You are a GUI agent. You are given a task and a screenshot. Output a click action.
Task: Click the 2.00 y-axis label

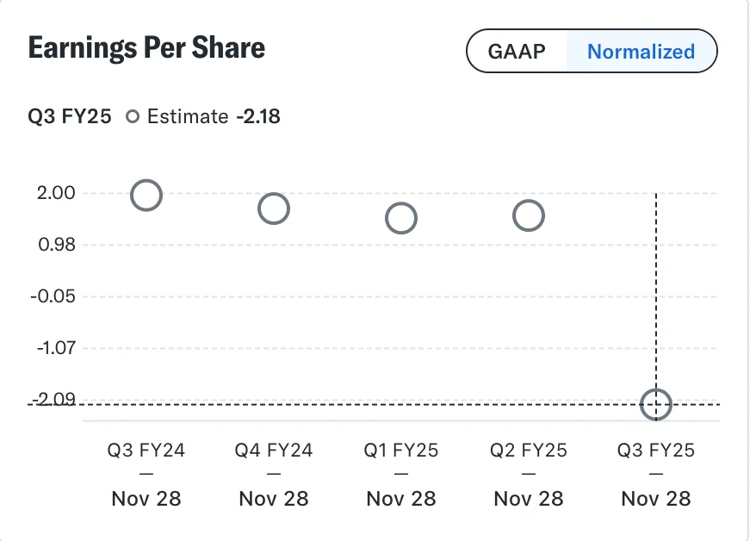tap(53, 193)
